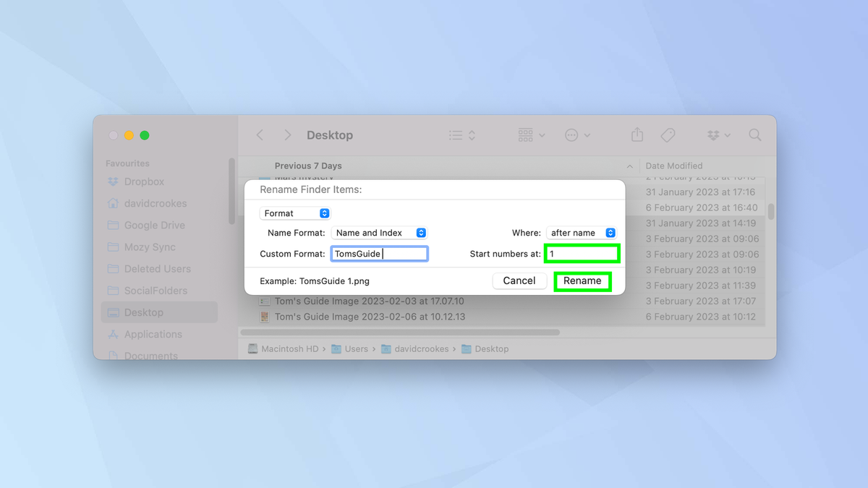Click file icon of Tom's Guide Image 2023-02-06
Image resolution: width=868 pixels, height=488 pixels.
pos(265,317)
